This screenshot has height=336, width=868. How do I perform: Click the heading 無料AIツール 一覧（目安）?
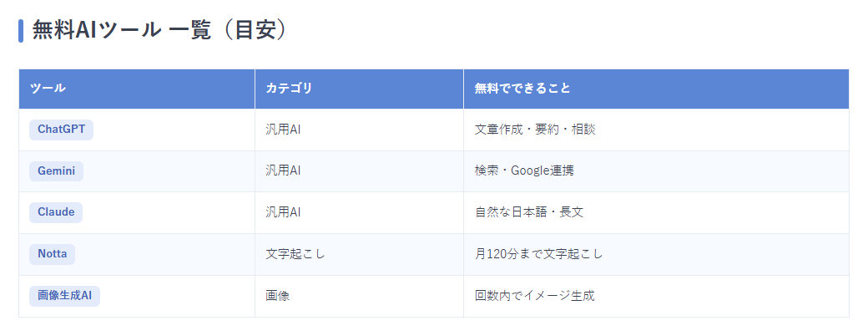click(x=160, y=30)
